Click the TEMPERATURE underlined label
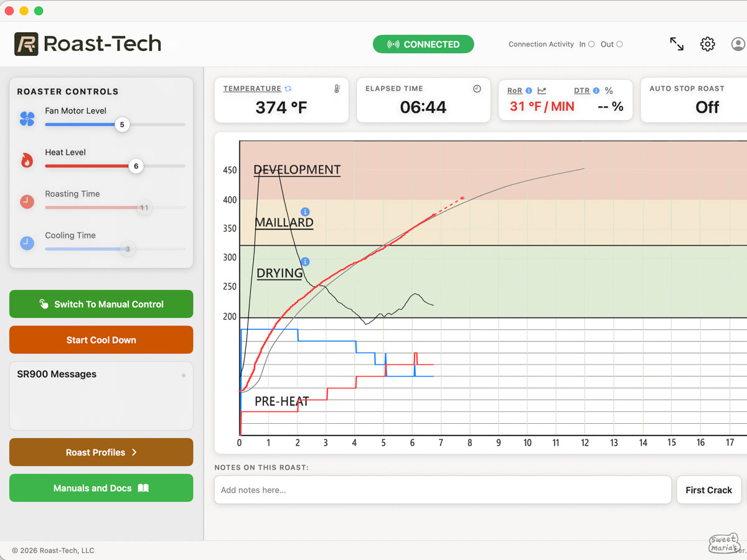Viewport: 747px width, 560px height. tap(252, 89)
